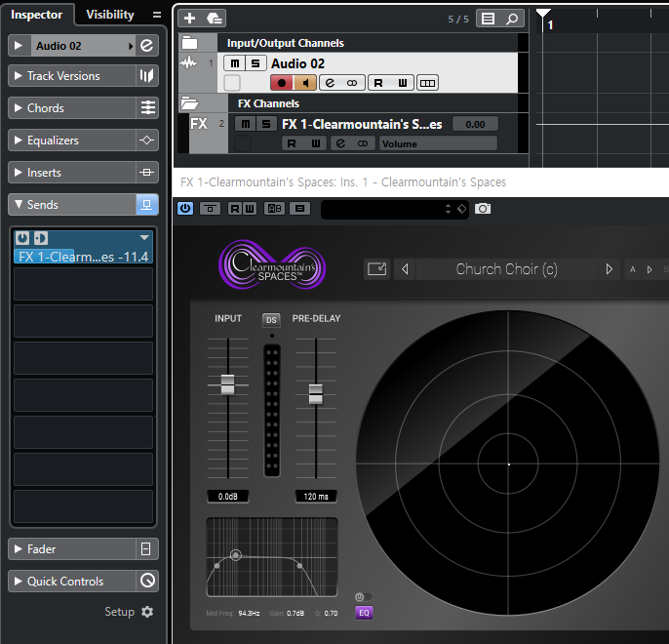Open the send slot destination dropdown arrow
The width and height of the screenshot is (669, 644).
coord(144,237)
